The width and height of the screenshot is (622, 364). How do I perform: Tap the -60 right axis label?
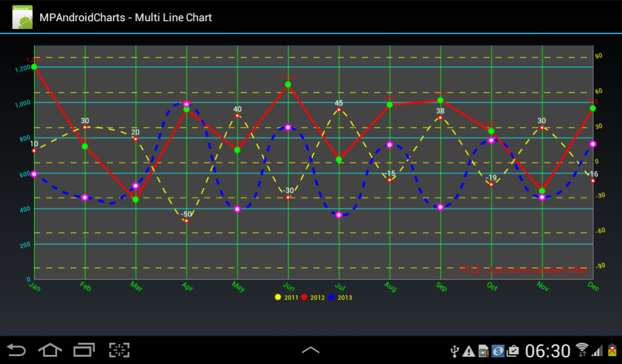(600, 230)
